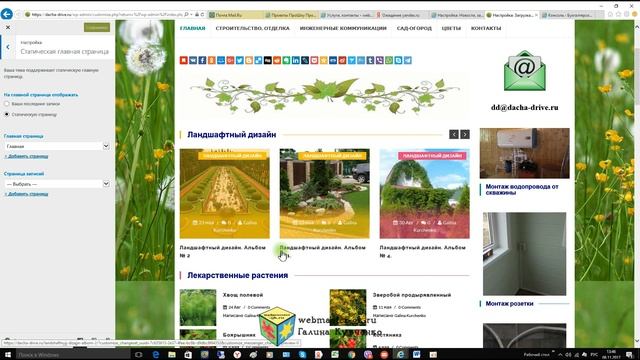Screen dimensions: 640x360
Task: Open Windows Start menu
Action: tap(8, 355)
